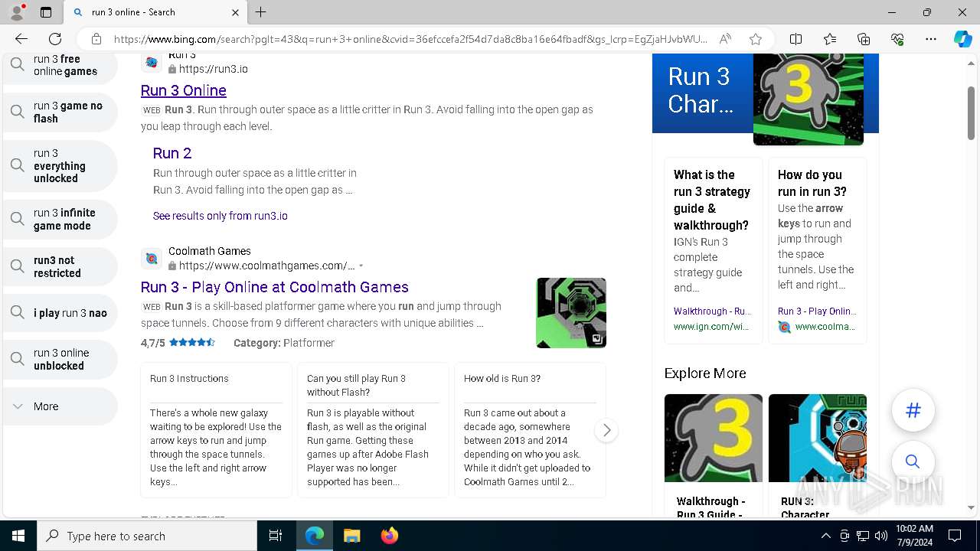Open the 'Run 3 Online' result link
This screenshot has height=551, width=980.
(184, 90)
